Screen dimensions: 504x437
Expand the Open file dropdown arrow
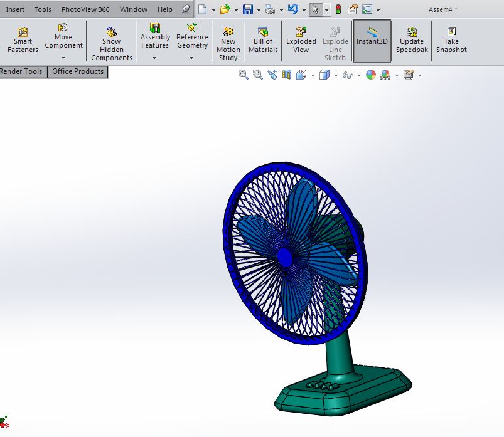pyautogui.click(x=236, y=10)
